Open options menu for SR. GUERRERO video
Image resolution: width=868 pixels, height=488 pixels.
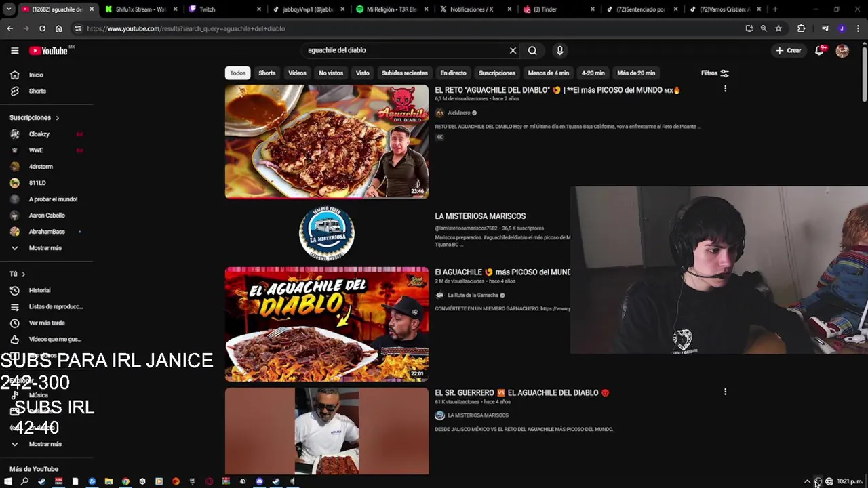click(725, 392)
